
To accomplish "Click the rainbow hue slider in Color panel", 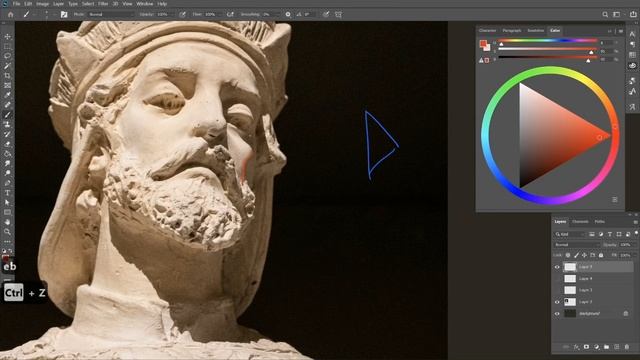I will (548, 41).
